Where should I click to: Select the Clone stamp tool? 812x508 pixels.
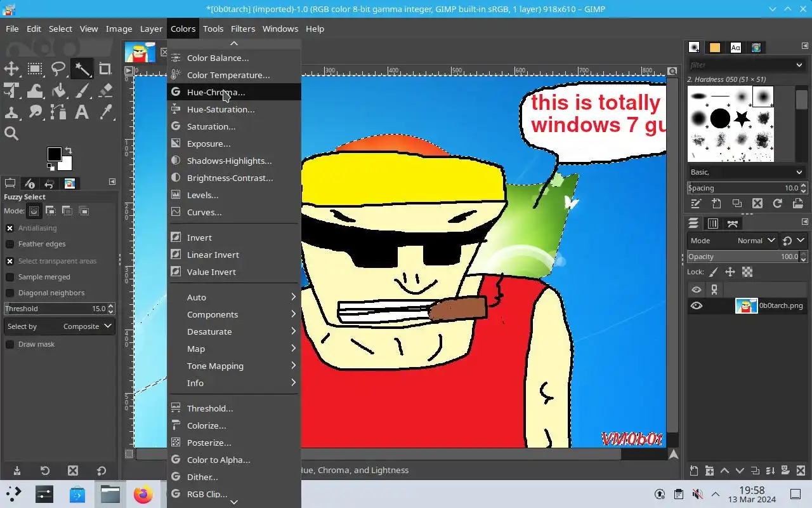click(x=11, y=112)
